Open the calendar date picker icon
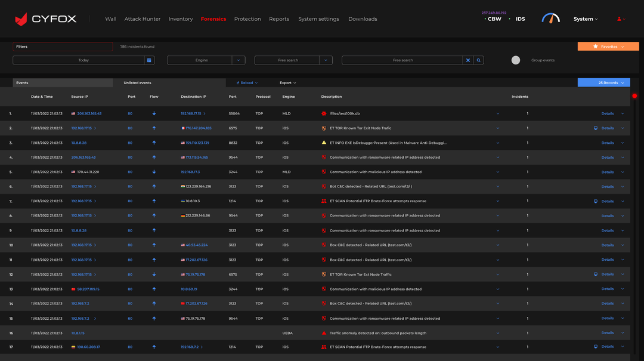The image size is (644, 361). [x=148, y=60]
